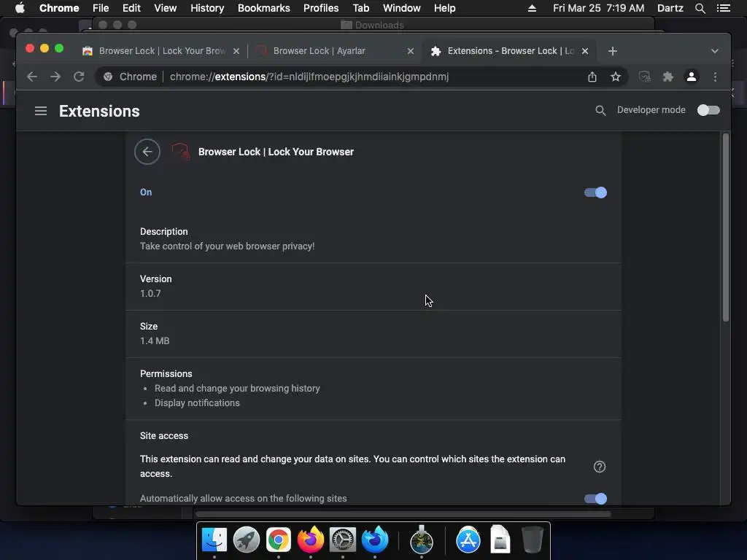The width and height of the screenshot is (747, 560).
Task: Close the Browser Lock | Ayarlar tab
Action: [411, 51]
